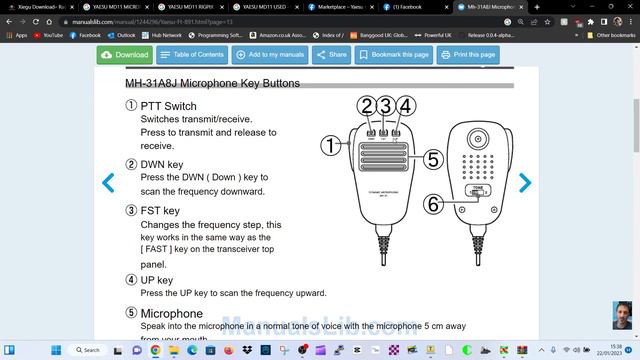Screen dimensions: 640x360
Task: Switch to the Marketplace - Yaesu tab
Action: pos(340,7)
